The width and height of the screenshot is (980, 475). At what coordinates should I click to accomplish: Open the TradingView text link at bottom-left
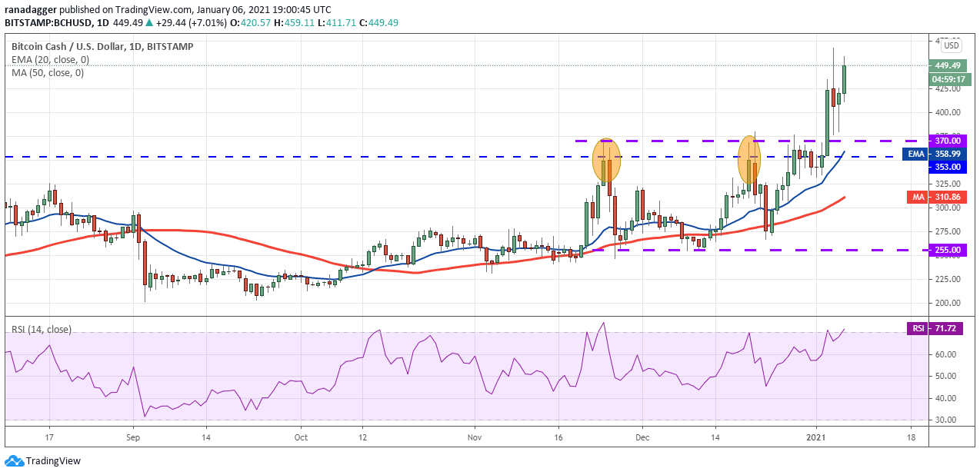(53, 461)
